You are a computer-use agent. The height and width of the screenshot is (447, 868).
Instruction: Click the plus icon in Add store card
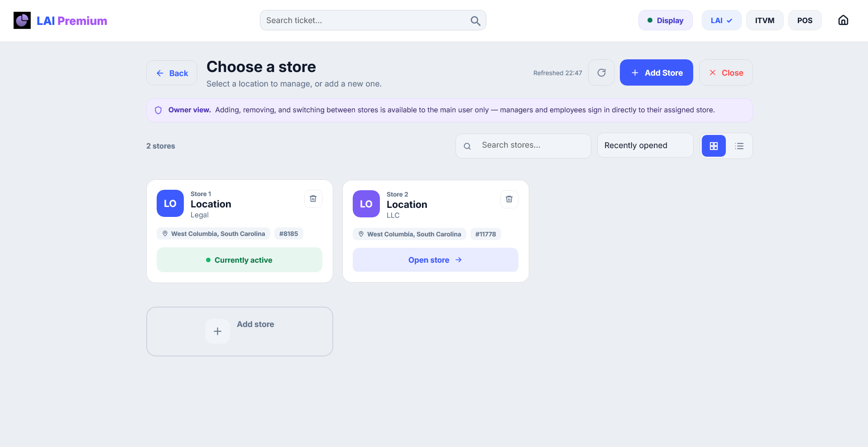(217, 332)
